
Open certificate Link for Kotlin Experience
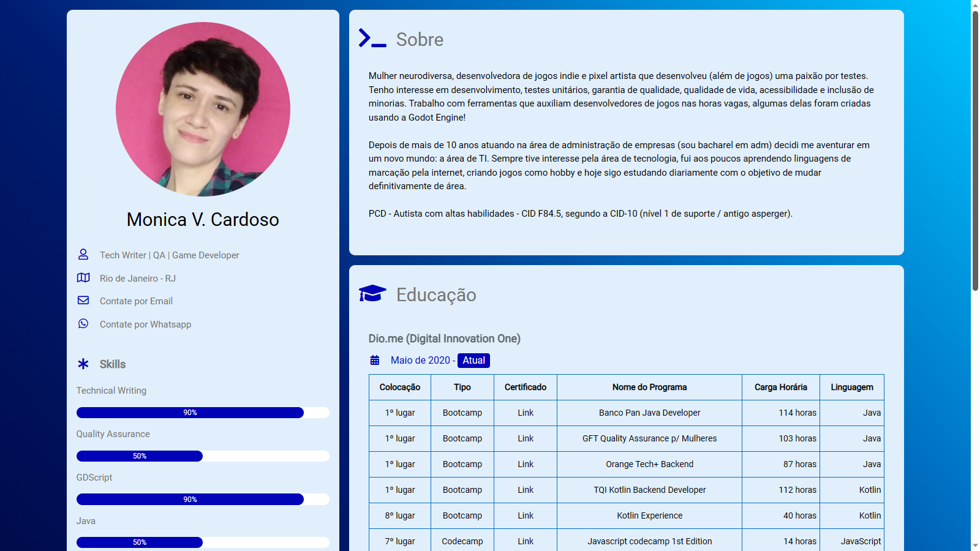click(526, 515)
